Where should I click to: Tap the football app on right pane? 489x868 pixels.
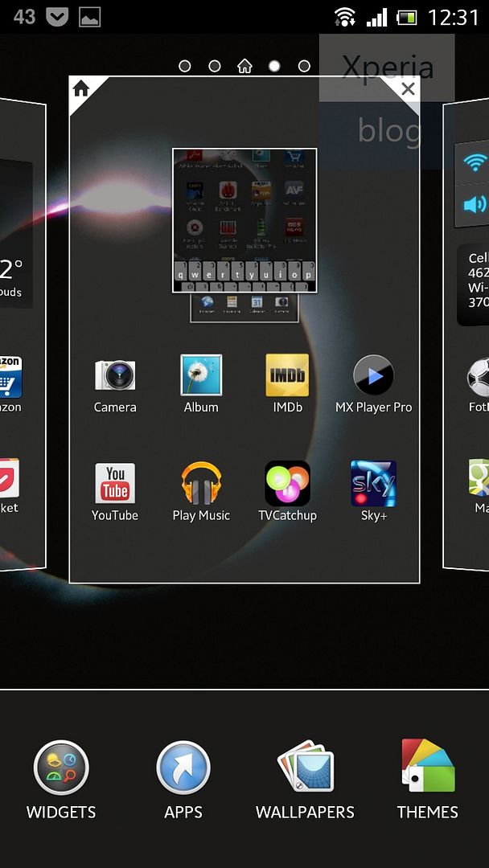click(478, 385)
